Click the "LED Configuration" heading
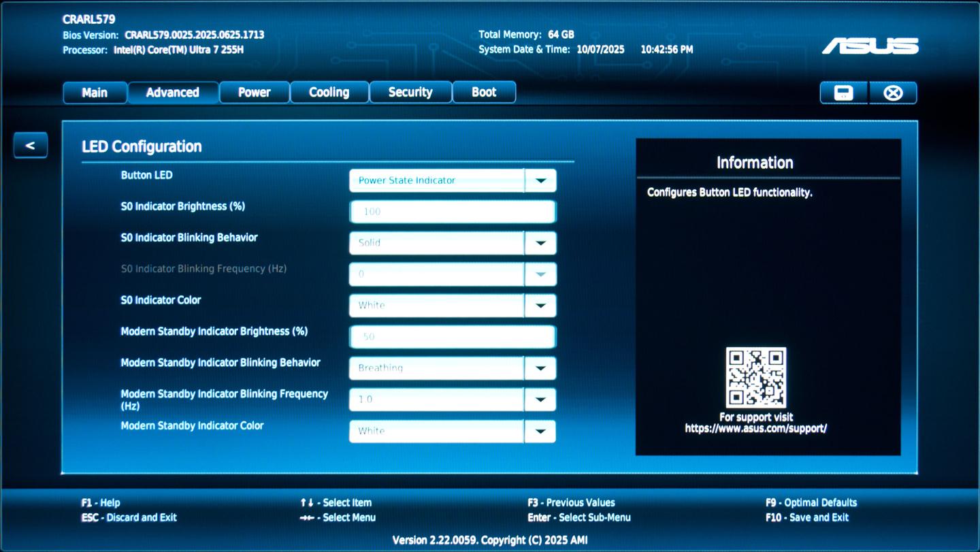 [x=142, y=146]
